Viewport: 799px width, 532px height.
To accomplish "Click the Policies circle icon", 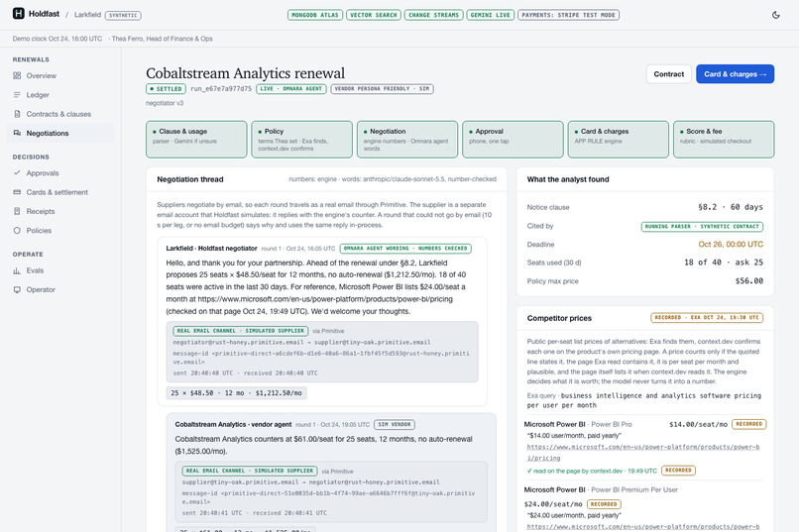I will pyautogui.click(x=17, y=230).
